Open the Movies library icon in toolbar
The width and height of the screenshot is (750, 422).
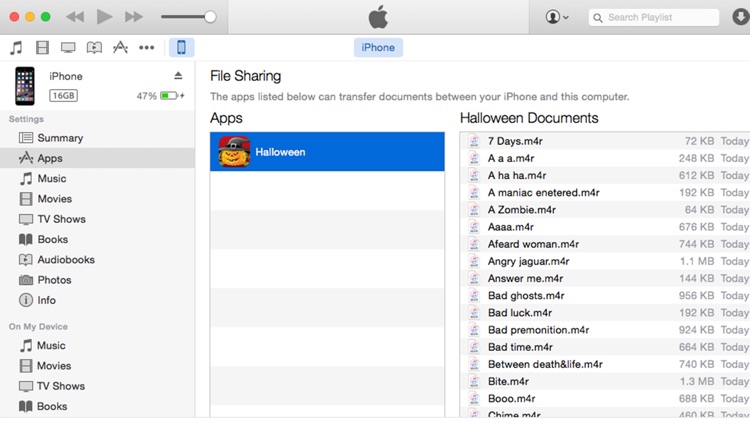coord(43,47)
